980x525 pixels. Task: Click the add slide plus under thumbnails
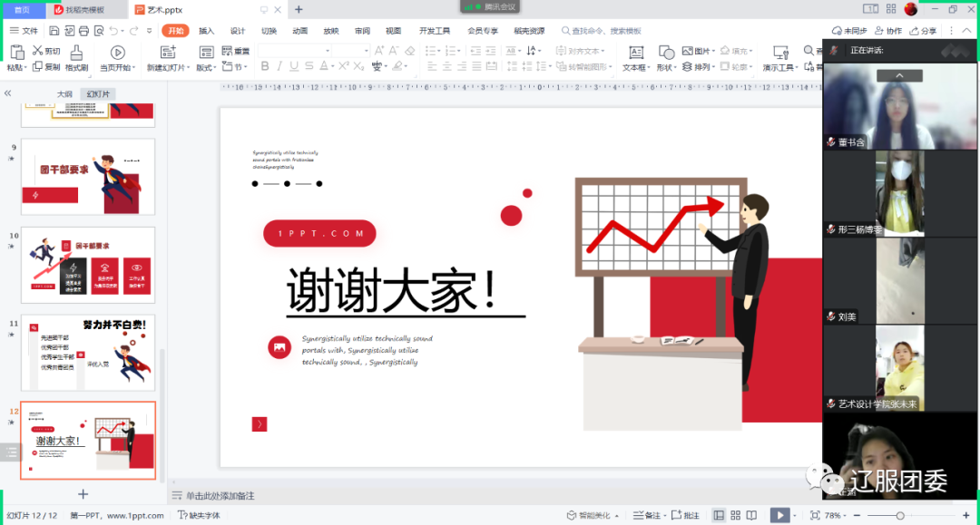[83, 494]
